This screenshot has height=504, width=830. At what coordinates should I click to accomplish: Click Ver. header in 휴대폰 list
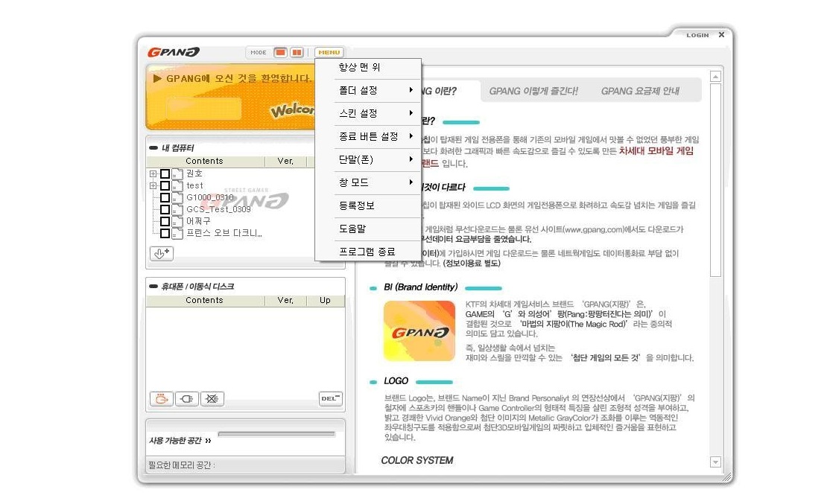pyautogui.click(x=285, y=301)
